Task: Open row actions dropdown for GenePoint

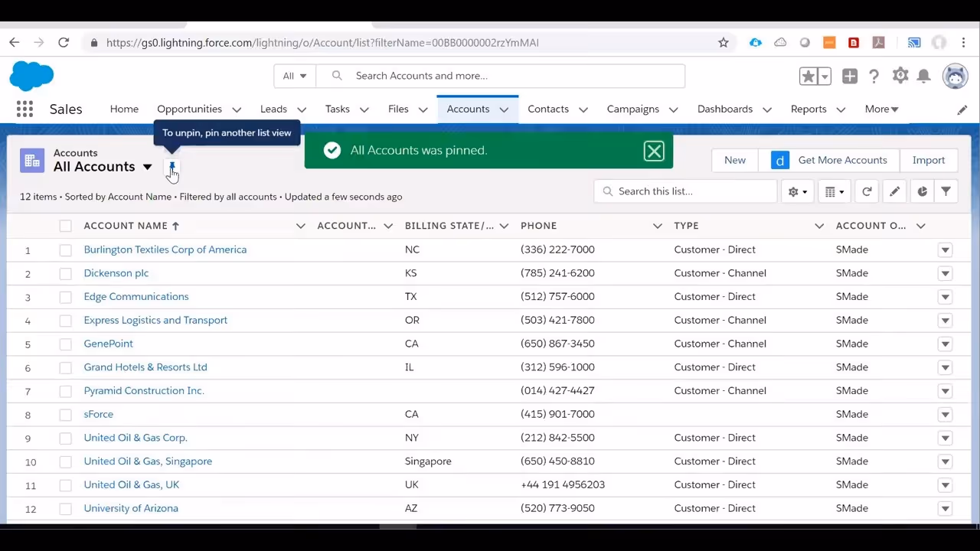Action: click(945, 343)
